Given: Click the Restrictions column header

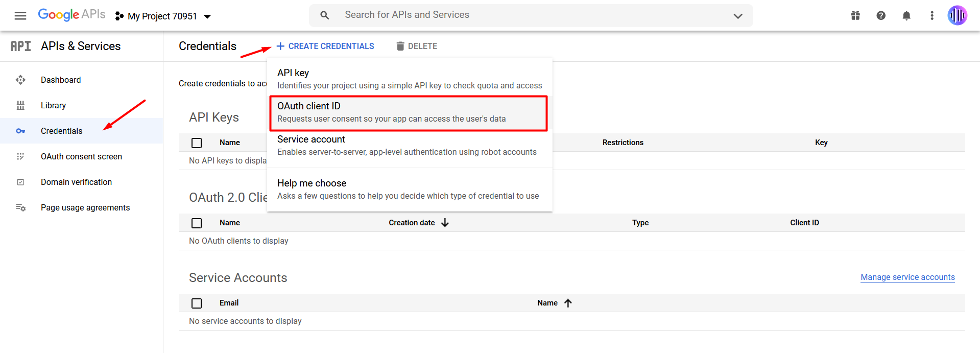Looking at the screenshot, I should tap(623, 143).
